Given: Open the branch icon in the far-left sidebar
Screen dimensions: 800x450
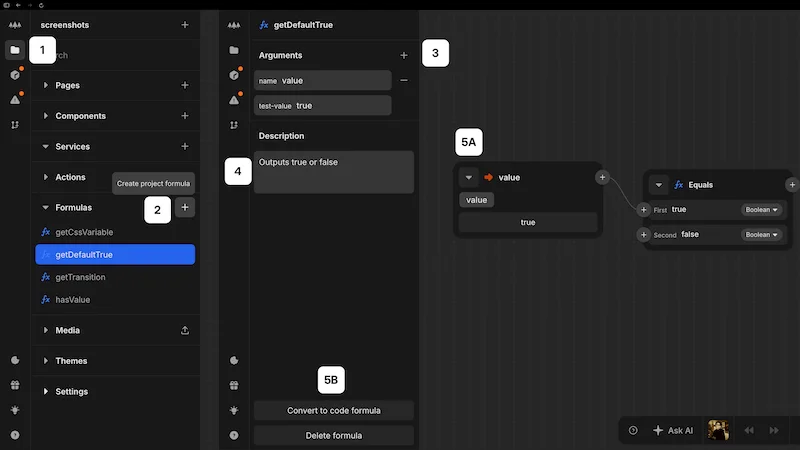Looking at the screenshot, I should [15, 125].
